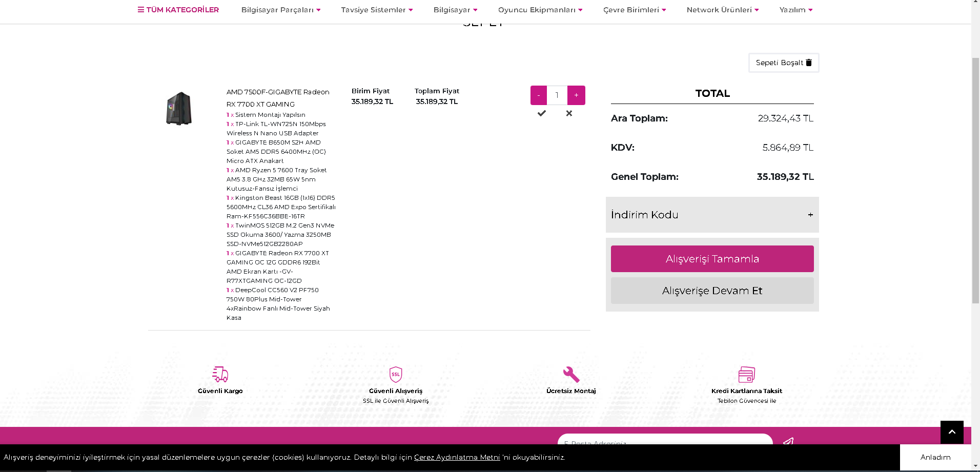Select the AMD Ryzen 5 7600 processor line
Screen dimensions: 980x472
point(277,179)
